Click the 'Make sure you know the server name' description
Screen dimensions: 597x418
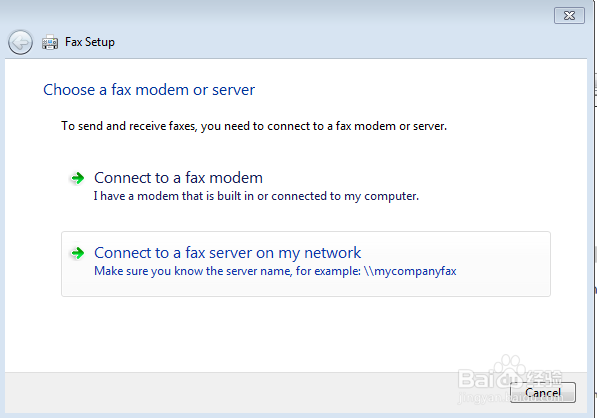(x=227, y=271)
